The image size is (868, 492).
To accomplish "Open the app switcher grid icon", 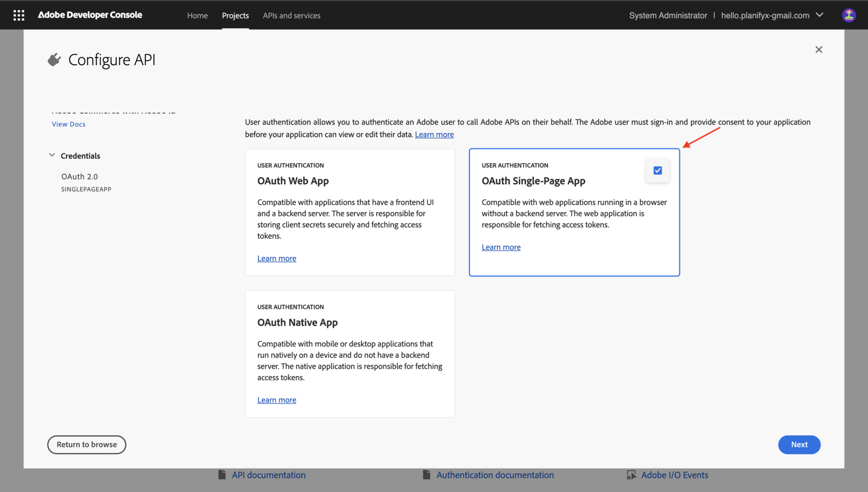I will (x=19, y=15).
